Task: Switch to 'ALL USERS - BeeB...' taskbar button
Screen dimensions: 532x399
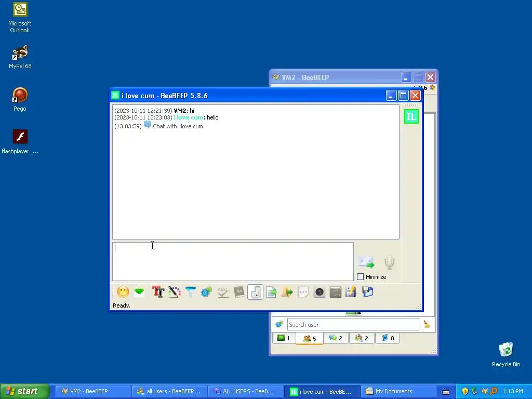Action: 246,391
